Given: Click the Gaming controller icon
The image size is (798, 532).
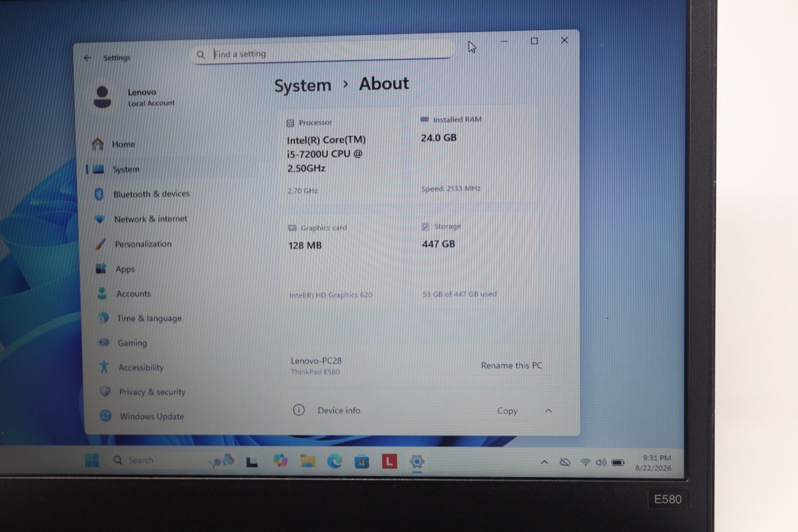Looking at the screenshot, I should tap(104, 343).
